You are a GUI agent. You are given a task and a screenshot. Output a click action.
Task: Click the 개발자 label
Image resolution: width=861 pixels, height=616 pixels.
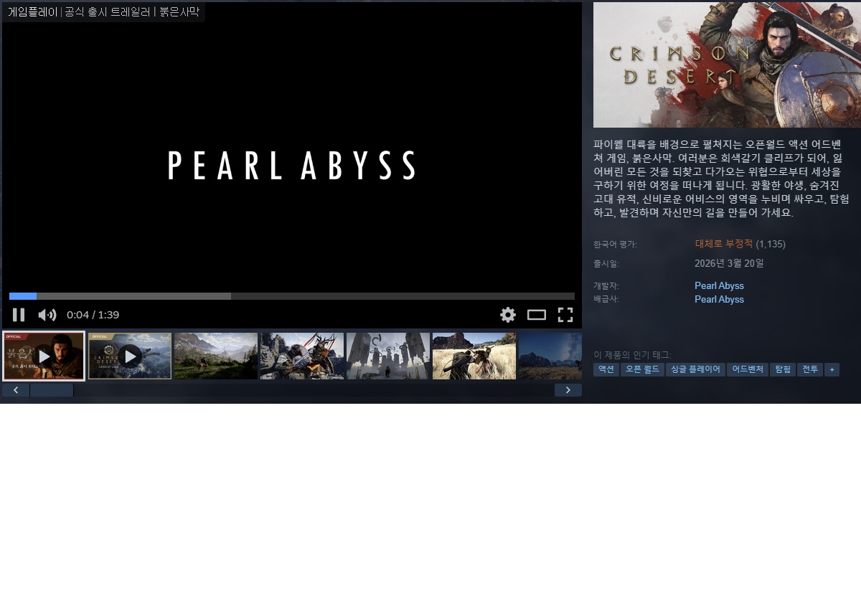pos(606,286)
